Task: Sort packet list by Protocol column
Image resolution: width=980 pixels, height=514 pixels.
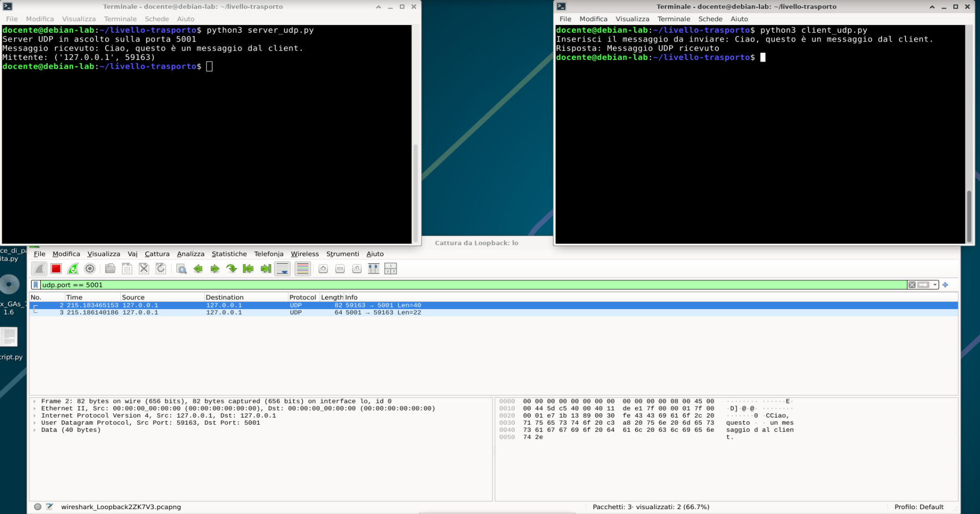Action: (303, 297)
